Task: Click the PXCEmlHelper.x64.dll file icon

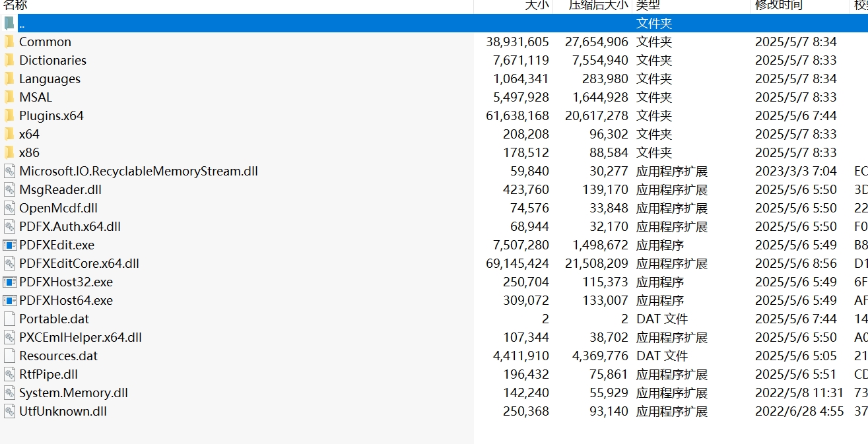Action: pos(9,337)
